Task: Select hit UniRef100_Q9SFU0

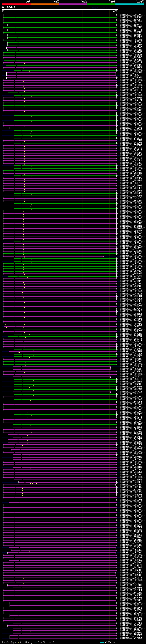Action: click(131, 32)
